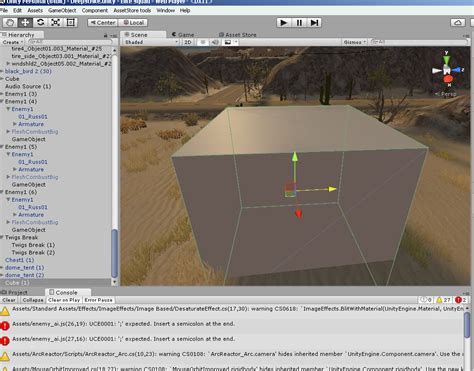The image size is (474, 371).
Task: Open the Window menu
Action: [165, 10]
